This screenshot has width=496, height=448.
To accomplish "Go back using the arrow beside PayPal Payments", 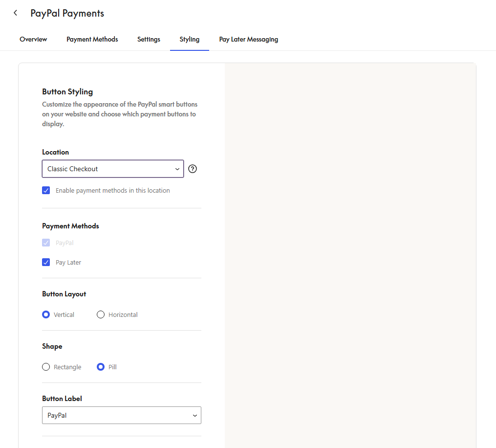I will click(15, 13).
